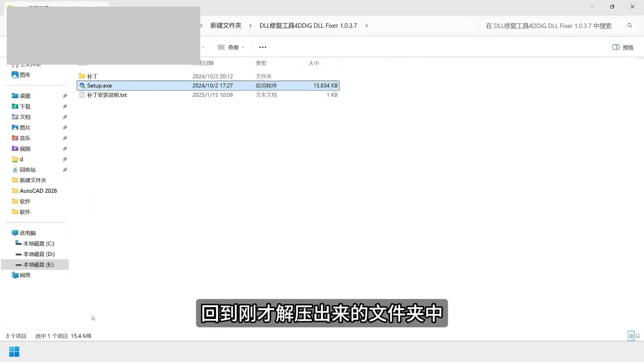This screenshot has width=644, height=362.
Task: Open 图库 gallery in sidebar
Action: (x=25, y=75)
